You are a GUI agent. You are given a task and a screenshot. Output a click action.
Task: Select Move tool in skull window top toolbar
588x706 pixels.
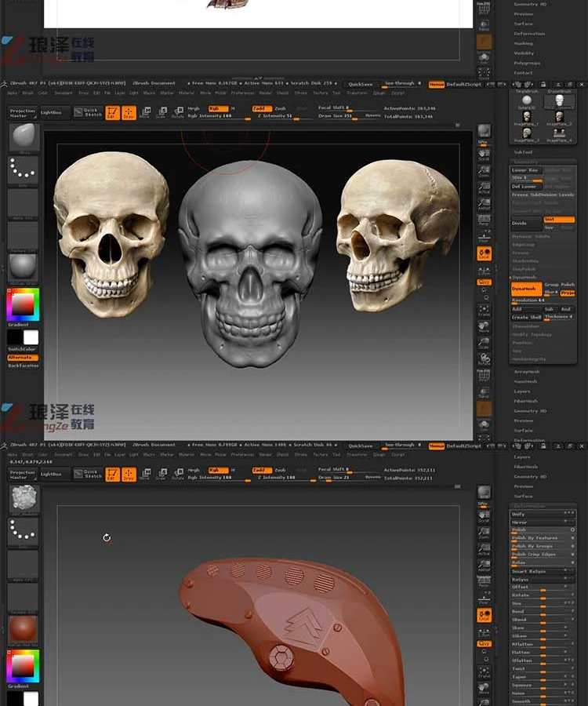click(145, 112)
